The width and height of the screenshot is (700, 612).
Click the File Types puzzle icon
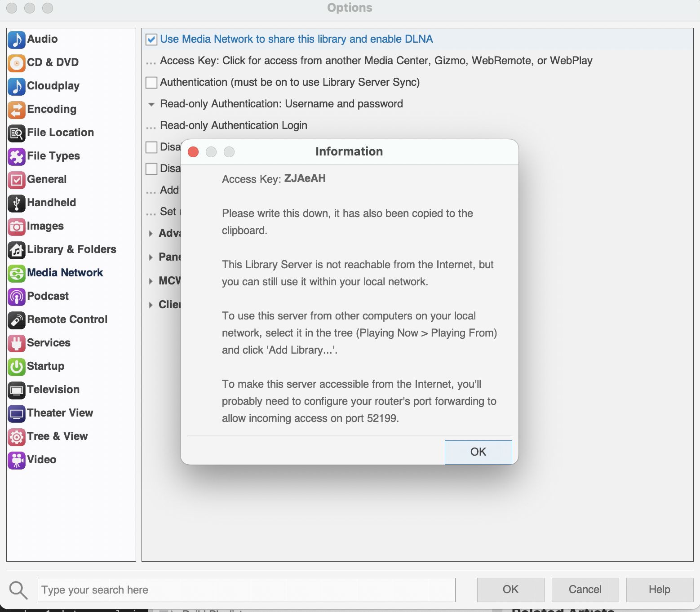pos(17,156)
